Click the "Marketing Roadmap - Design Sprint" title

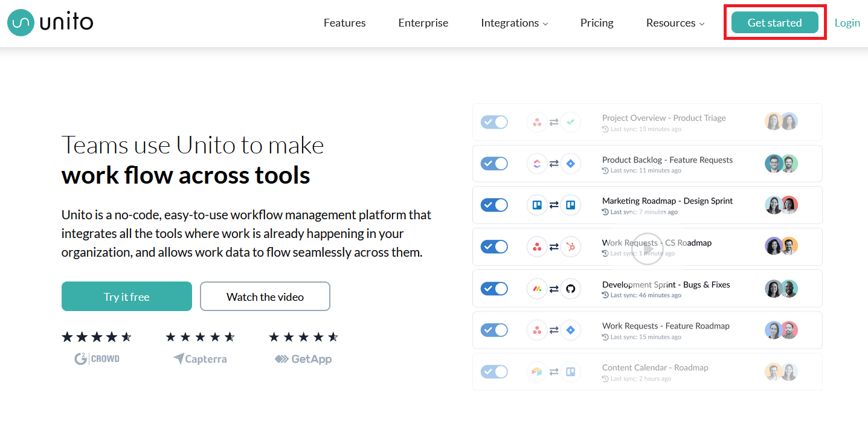(x=667, y=201)
